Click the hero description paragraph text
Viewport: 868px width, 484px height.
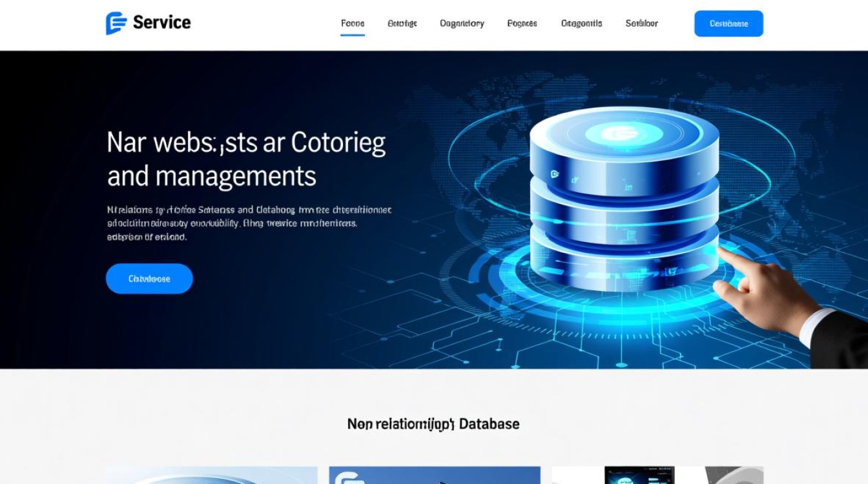coord(249,223)
